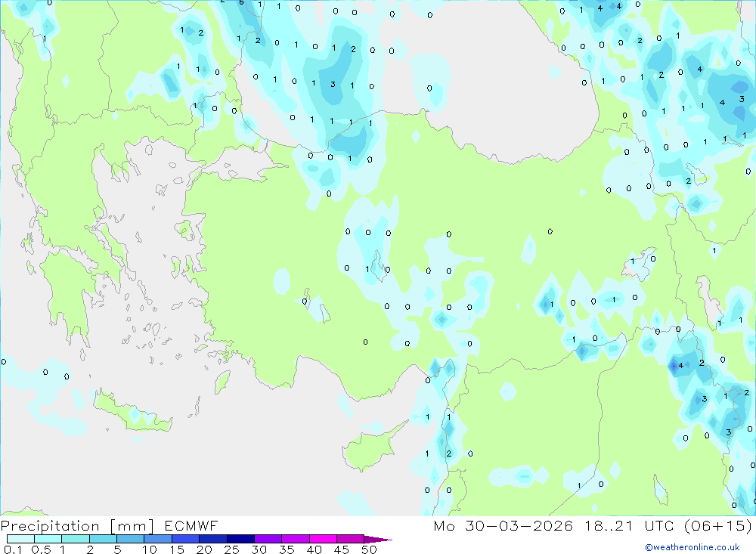Screen dimensions: 756x554
Task: Pick the 40–45 mm magenta legend swatch
Action: click(323, 539)
